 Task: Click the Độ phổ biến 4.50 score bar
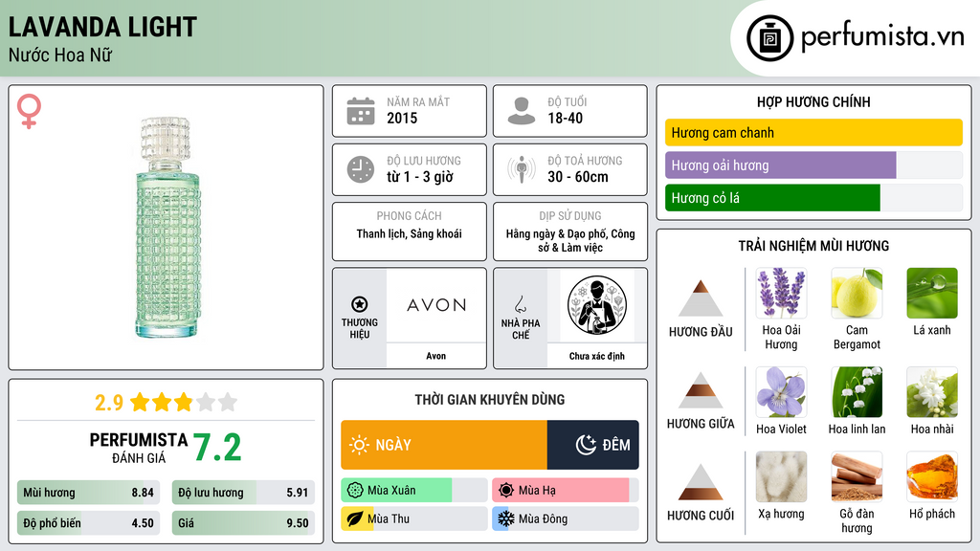point(88,523)
